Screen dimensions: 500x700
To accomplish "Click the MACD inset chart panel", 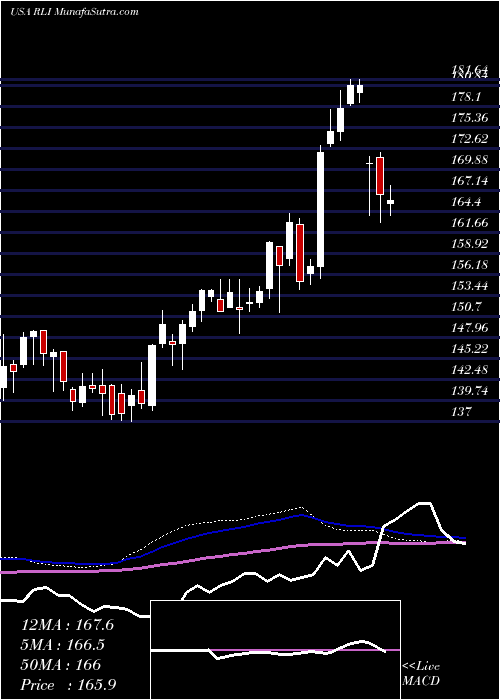I will (275, 650).
